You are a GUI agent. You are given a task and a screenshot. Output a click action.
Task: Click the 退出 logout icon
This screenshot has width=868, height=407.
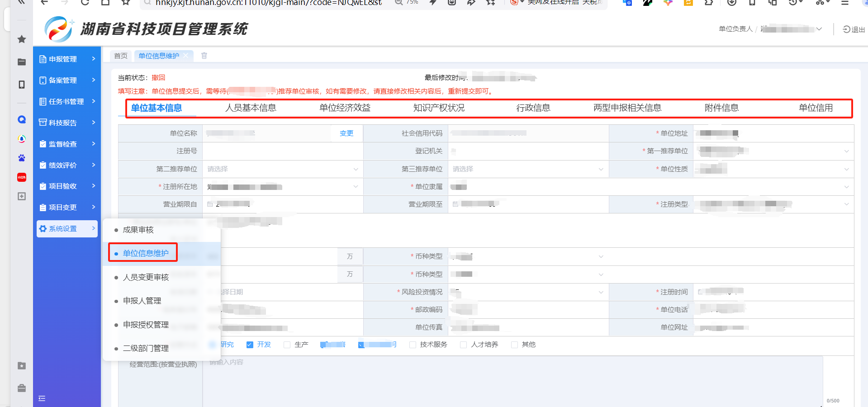[x=847, y=29]
